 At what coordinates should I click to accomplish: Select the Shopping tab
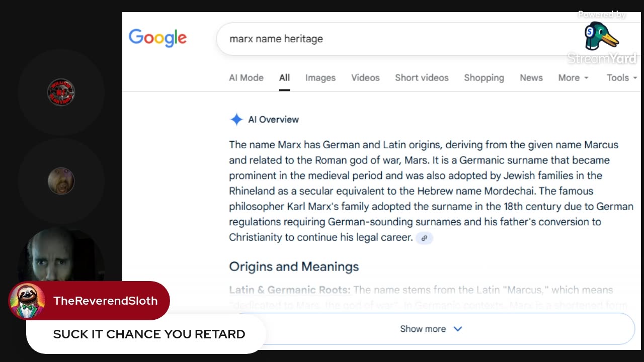point(484,77)
